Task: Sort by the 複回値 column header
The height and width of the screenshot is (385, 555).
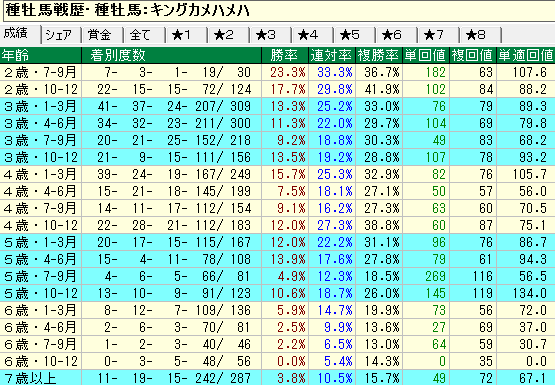Action: click(473, 55)
